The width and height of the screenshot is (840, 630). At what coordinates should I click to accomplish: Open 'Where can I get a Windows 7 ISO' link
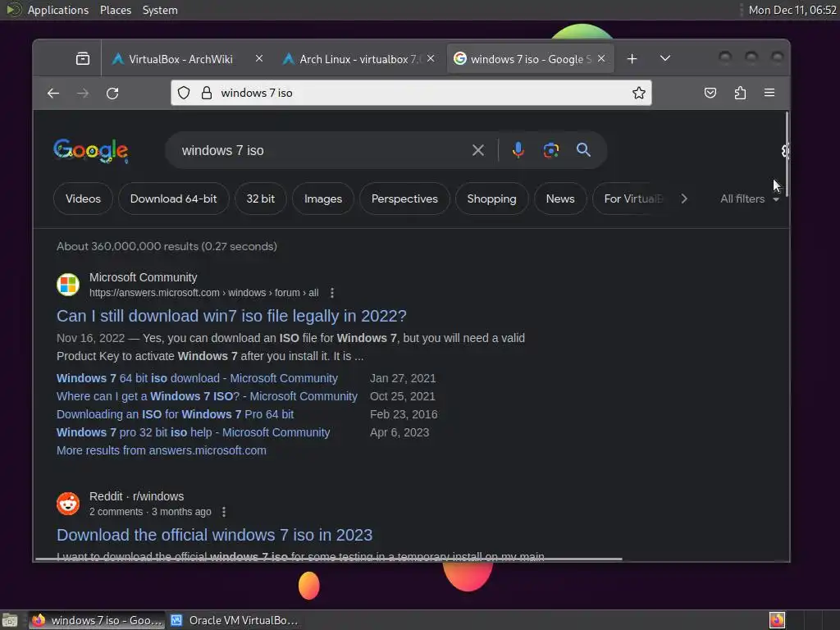[207, 396]
